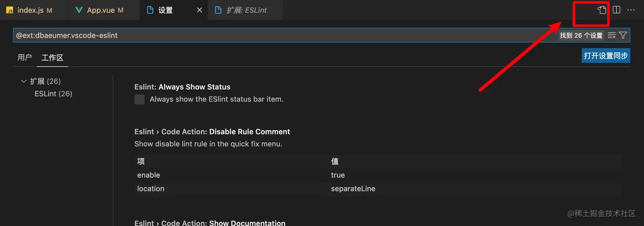
Task: Click the 项 column header
Action: (141, 161)
